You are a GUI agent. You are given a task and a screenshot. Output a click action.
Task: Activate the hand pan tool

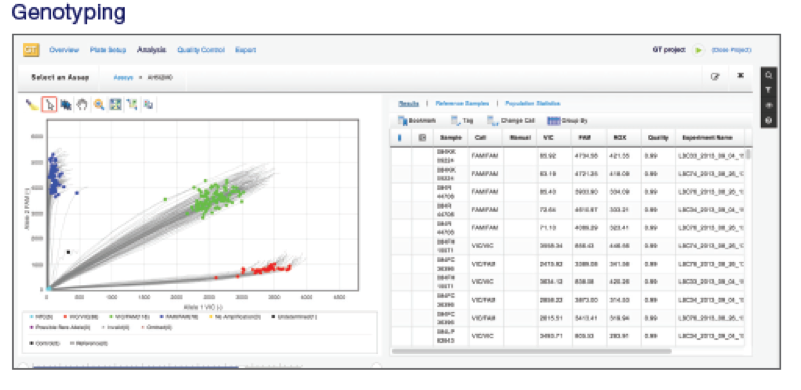82,104
